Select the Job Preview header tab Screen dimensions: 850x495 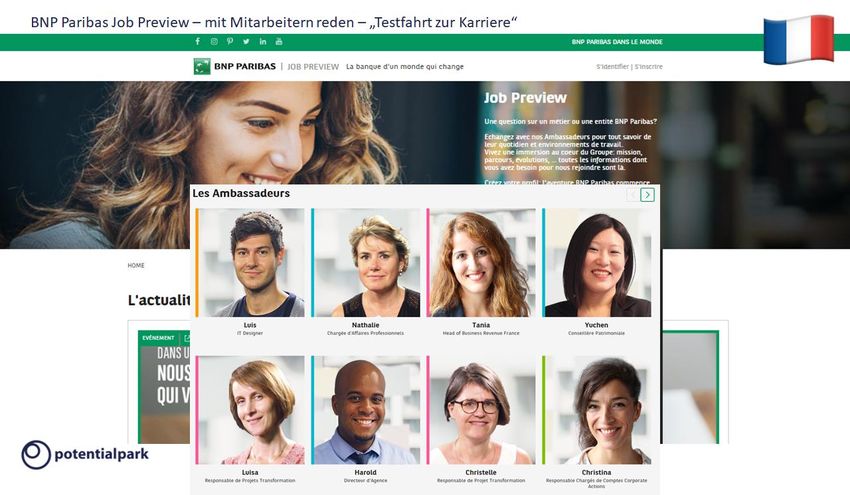coord(313,67)
